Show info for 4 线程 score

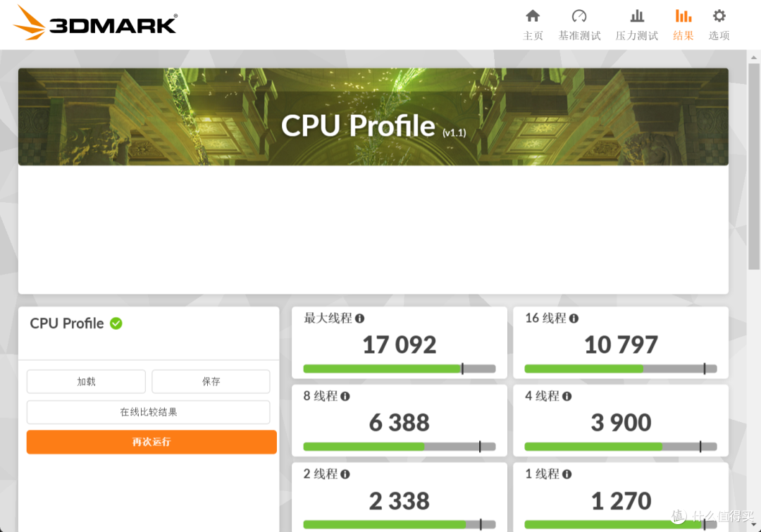point(567,396)
